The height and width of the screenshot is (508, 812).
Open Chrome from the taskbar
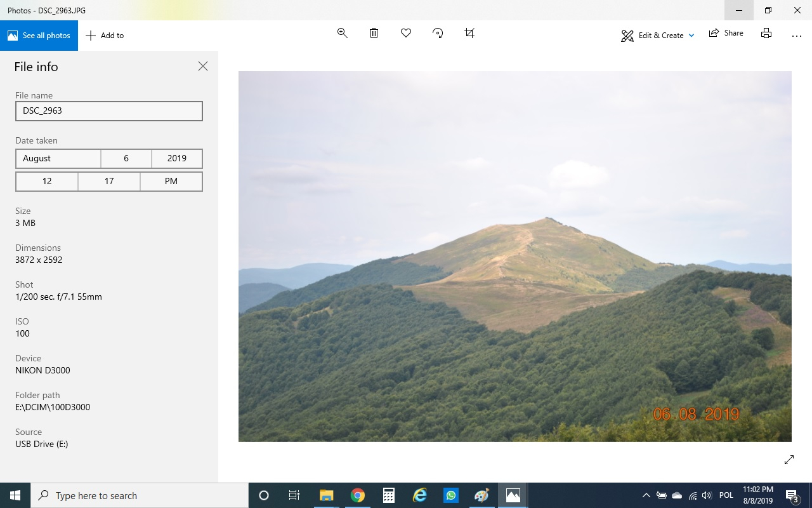358,495
